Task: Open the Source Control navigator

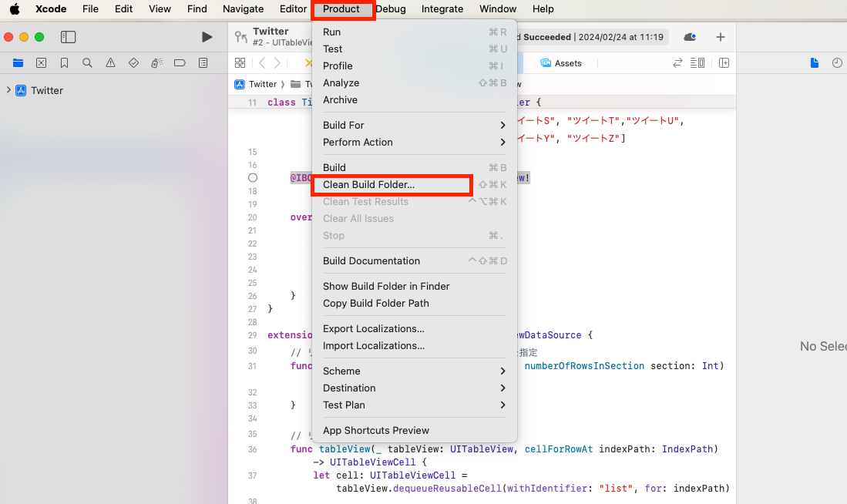Action: [x=41, y=62]
